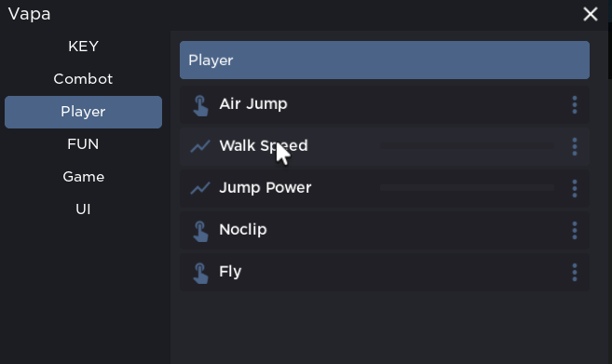Select the UI sidebar item

pyautogui.click(x=83, y=209)
